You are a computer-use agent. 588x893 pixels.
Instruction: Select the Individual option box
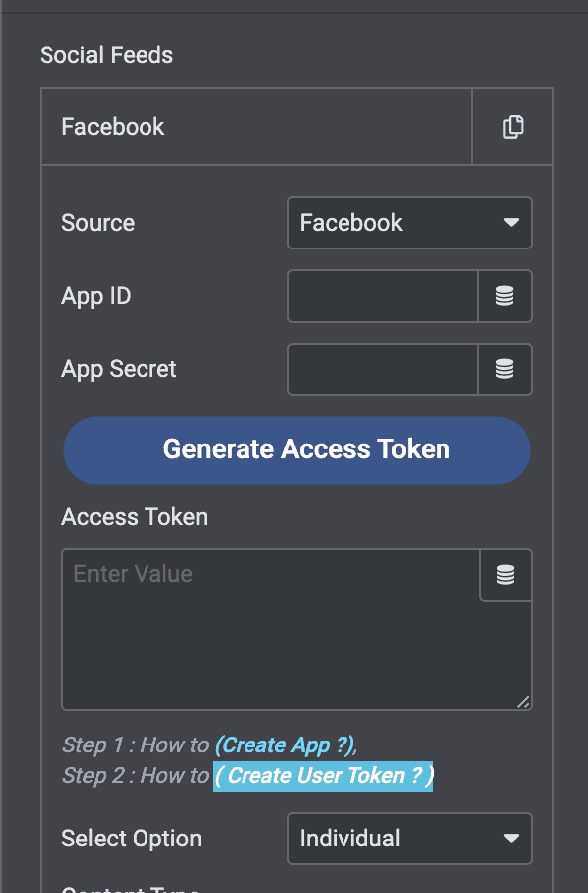409,839
